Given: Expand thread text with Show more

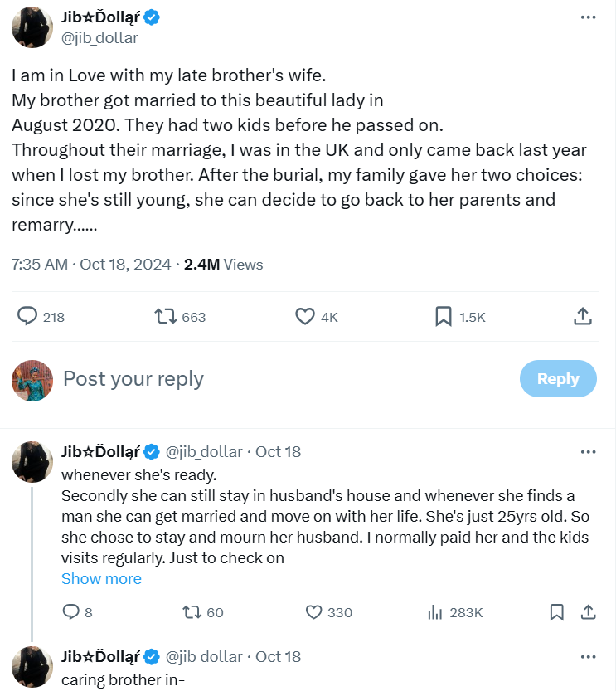Looking at the screenshot, I should (x=101, y=578).
